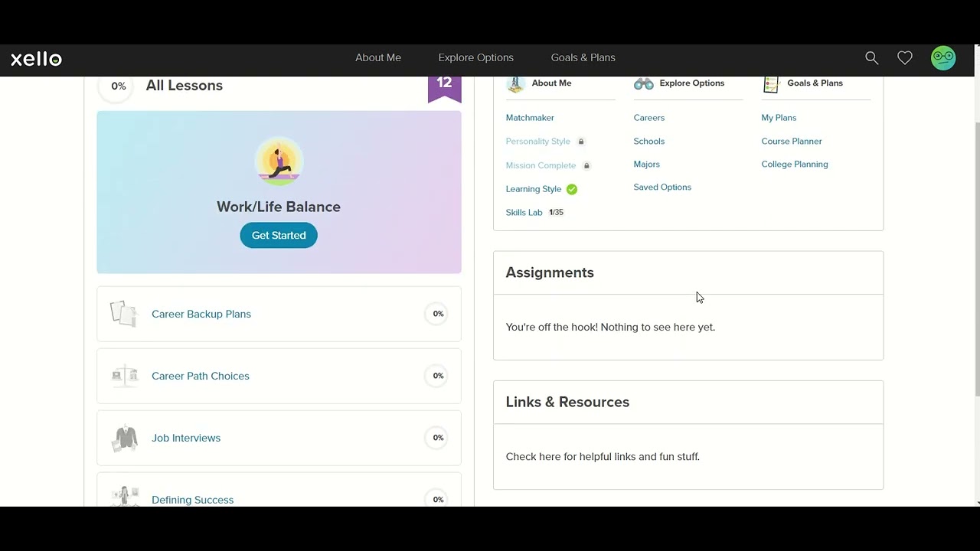Open the Matchmaker link
The image size is (980, 551).
pyautogui.click(x=530, y=118)
